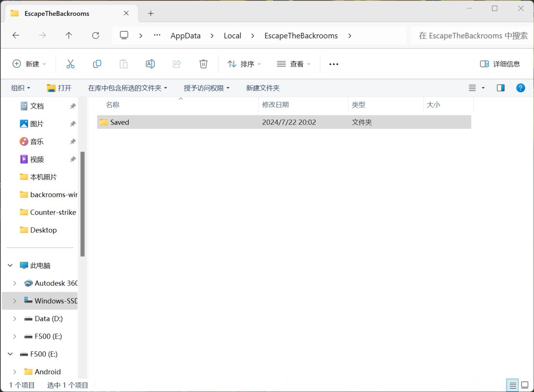The height and width of the screenshot is (392, 534).
Task: Open the chevron dropdown after AppData
Action: 212,35
